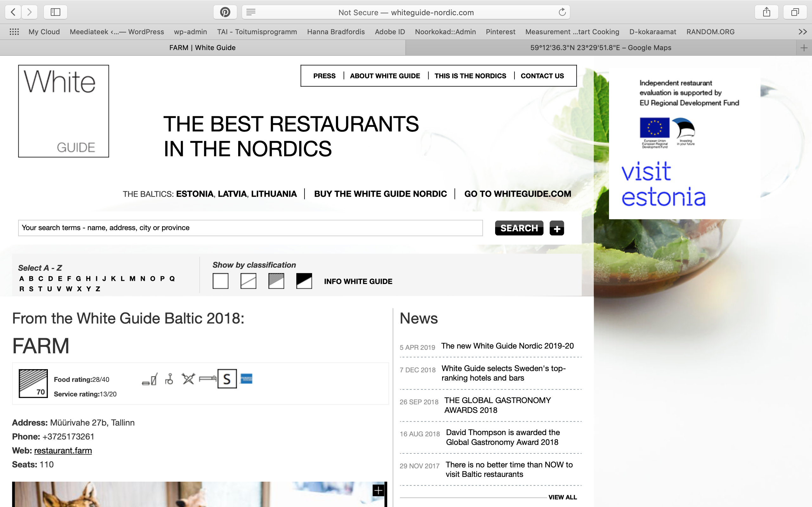Click the Share icon in Safari toolbar
Viewport: 812px width, 507px height.
pyautogui.click(x=766, y=12)
